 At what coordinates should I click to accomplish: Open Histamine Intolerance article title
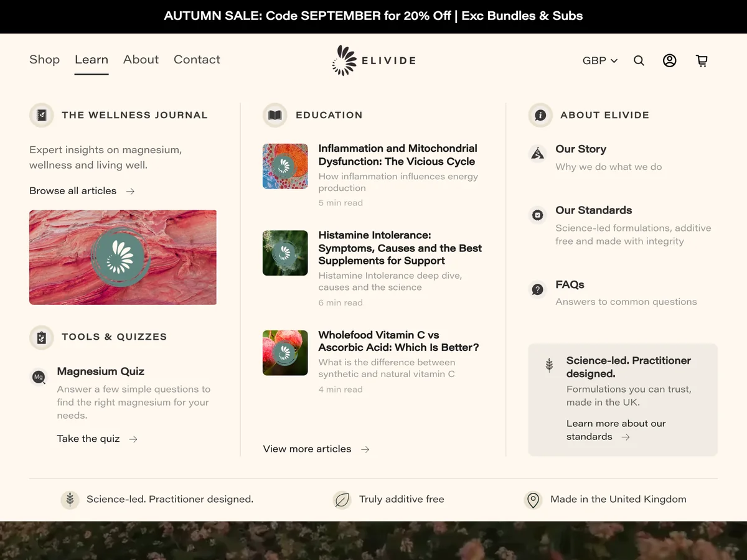pyautogui.click(x=400, y=248)
